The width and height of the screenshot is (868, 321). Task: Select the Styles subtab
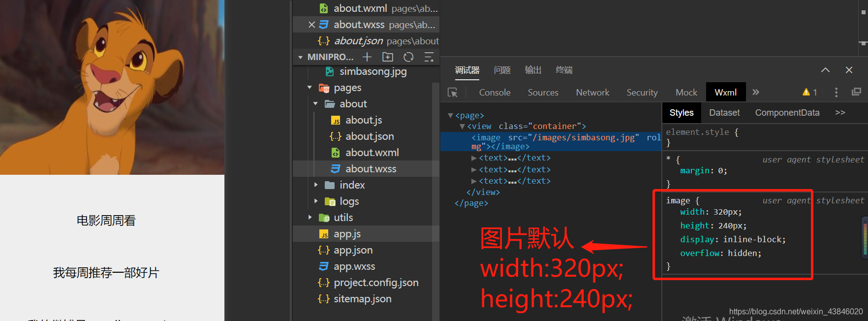coord(682,113)
